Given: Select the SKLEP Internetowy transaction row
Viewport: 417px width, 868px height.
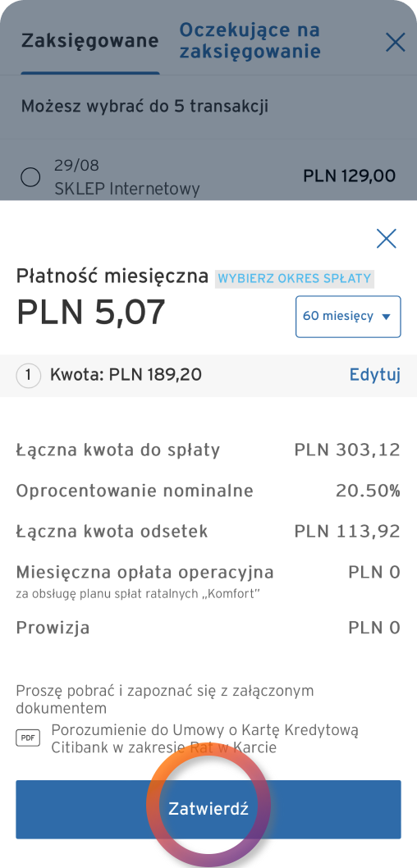Looking at the screenshot, I should coord(208,177).
